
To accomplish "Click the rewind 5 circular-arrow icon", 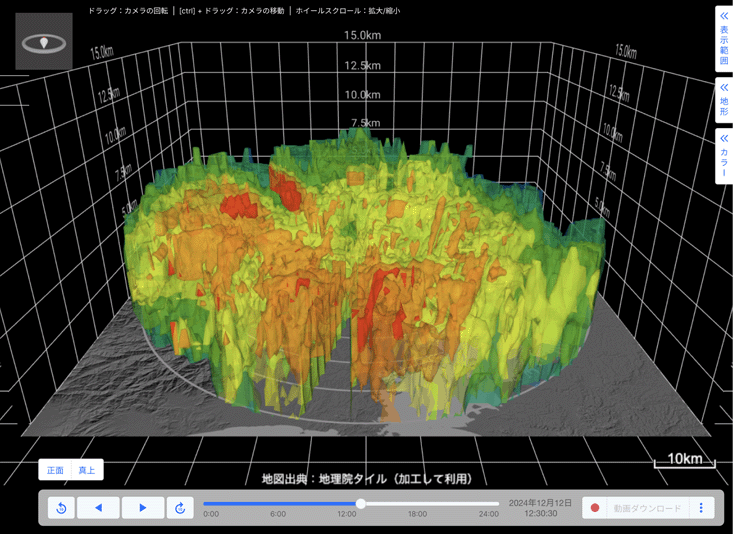I will click(x=61, y=508).
